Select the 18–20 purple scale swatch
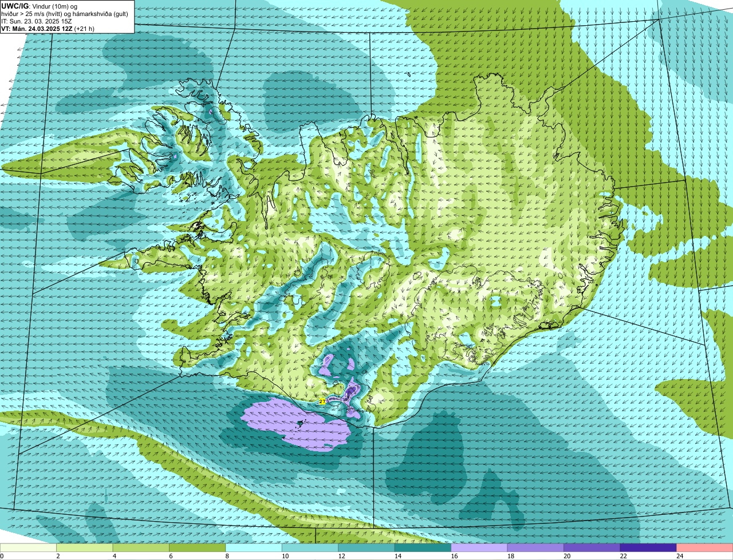 (535, 547)
